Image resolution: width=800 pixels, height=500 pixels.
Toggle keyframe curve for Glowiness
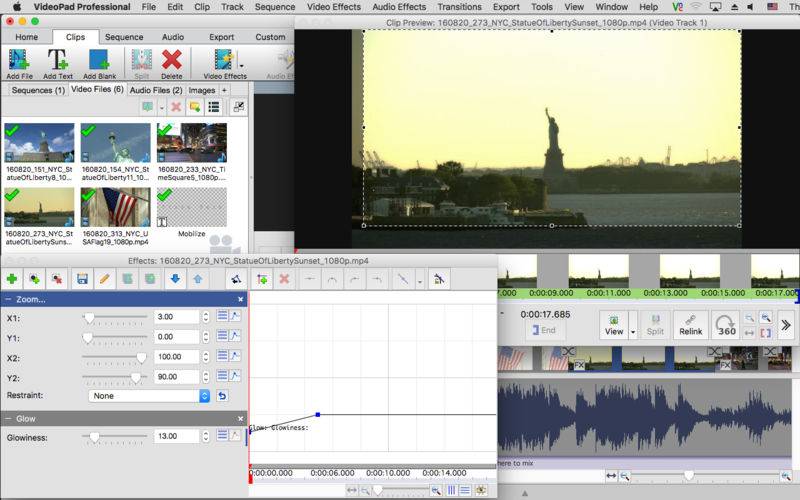235,436
